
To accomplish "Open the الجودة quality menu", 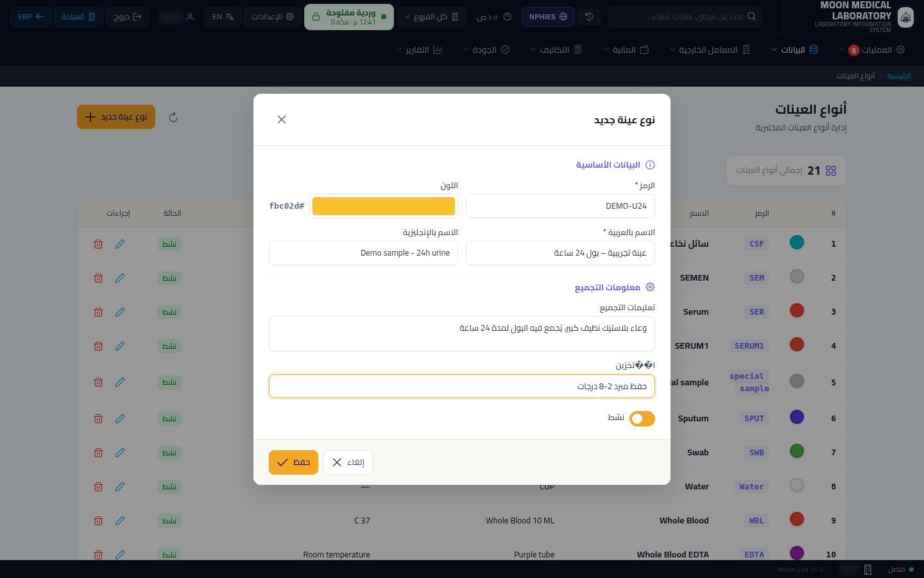I will 486,49.
